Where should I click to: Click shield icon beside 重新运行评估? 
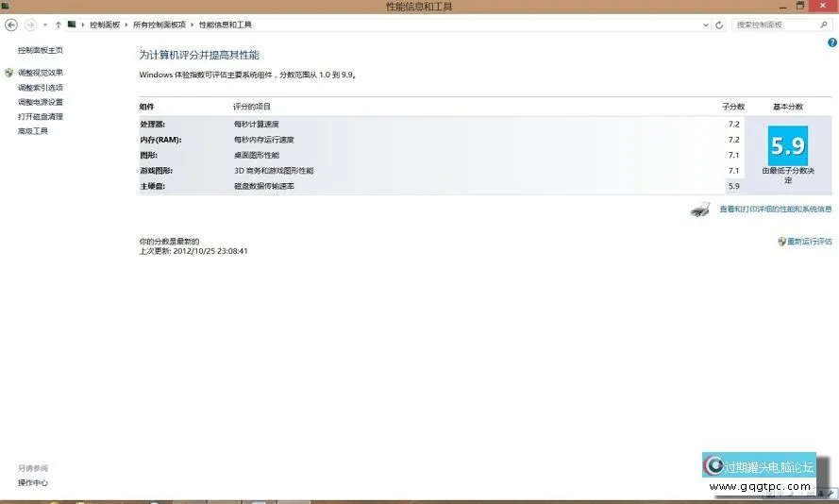(781, 242)
